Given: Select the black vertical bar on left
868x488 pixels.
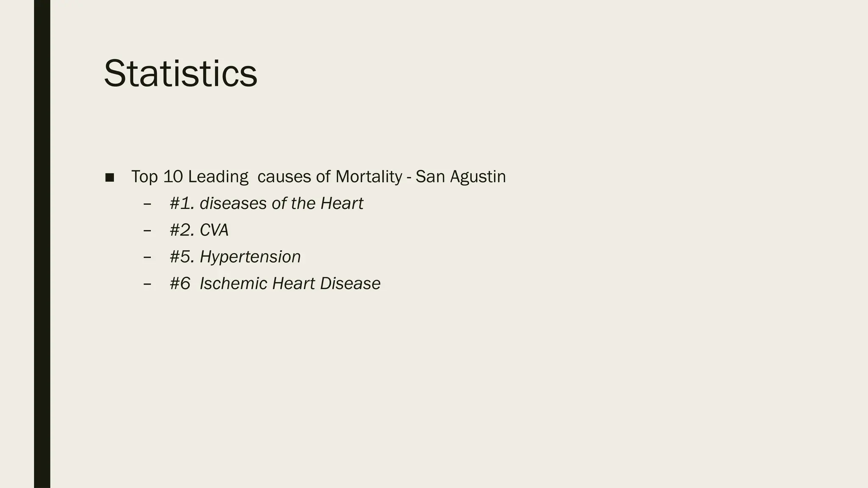Looking at the screenshot, I should tap(42, 244).
